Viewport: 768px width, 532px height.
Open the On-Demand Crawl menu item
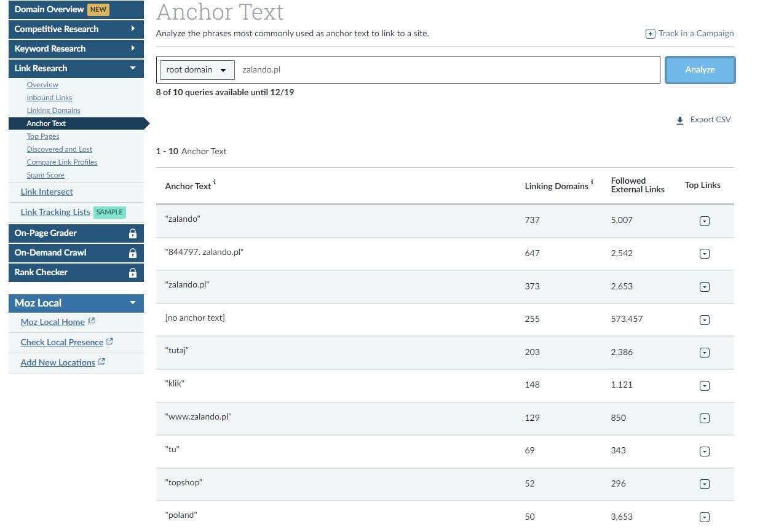click(x=76, y=252)
